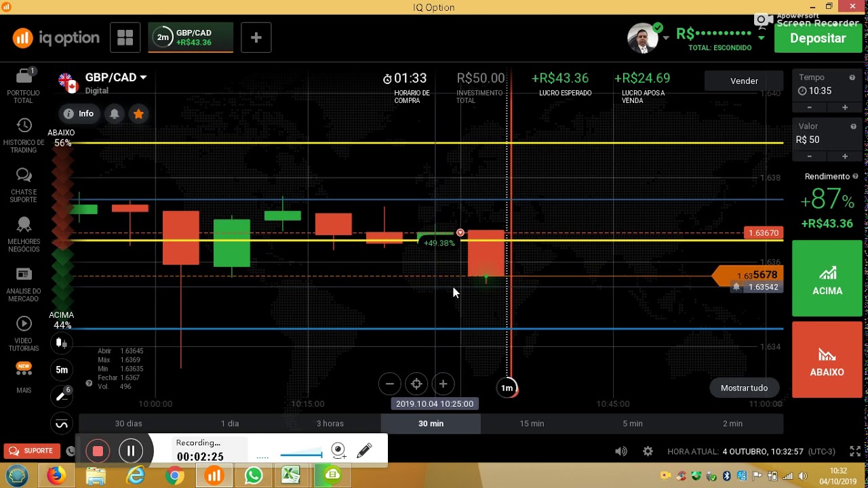Change the 5m candle interval
The width and height of the screenshot is (868, 488).
[x=62, y=369]
